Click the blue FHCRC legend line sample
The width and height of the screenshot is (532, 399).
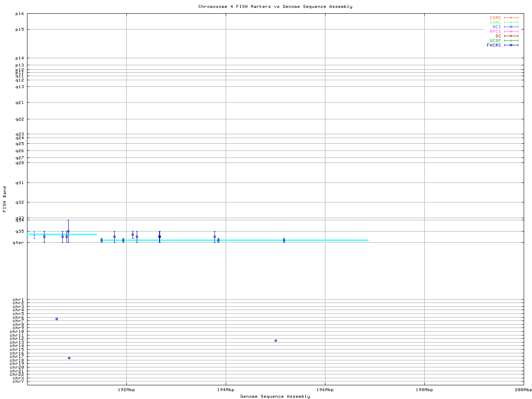511,45
